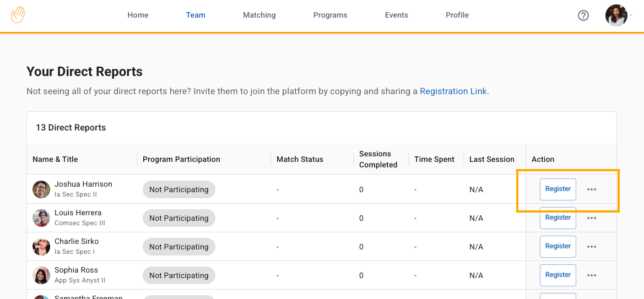Go to the Home tab

click(138, 15)
